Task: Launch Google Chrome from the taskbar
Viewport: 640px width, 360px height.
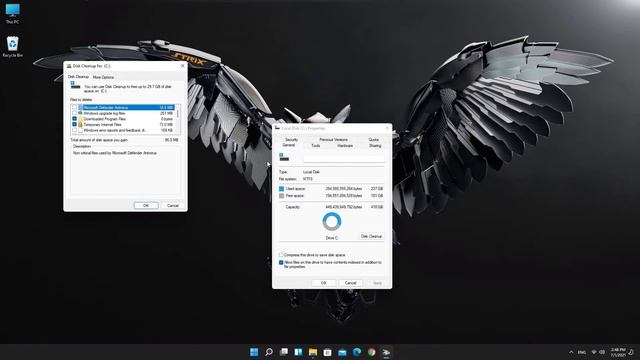Action: [x=371, y=352]
